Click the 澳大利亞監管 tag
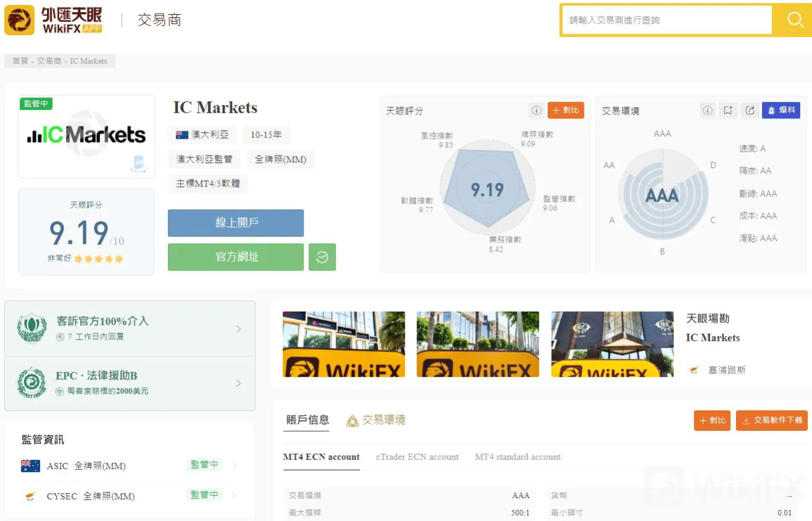This screenshot has height=521, width=812. pos(204,159)
